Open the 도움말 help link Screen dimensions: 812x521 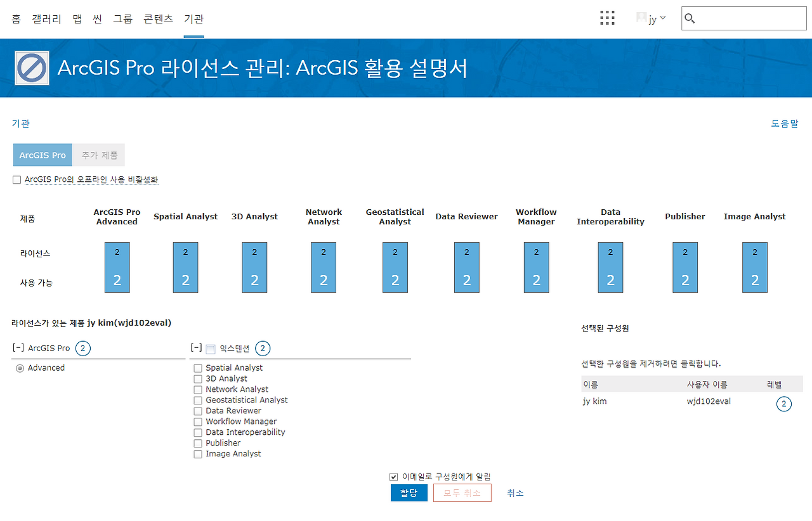[x=785, y=124]
